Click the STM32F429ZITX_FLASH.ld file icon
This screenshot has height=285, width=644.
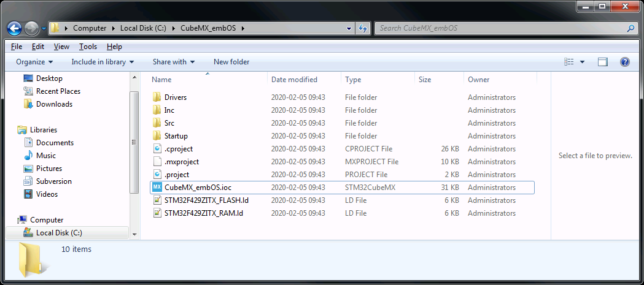(157, 200)
